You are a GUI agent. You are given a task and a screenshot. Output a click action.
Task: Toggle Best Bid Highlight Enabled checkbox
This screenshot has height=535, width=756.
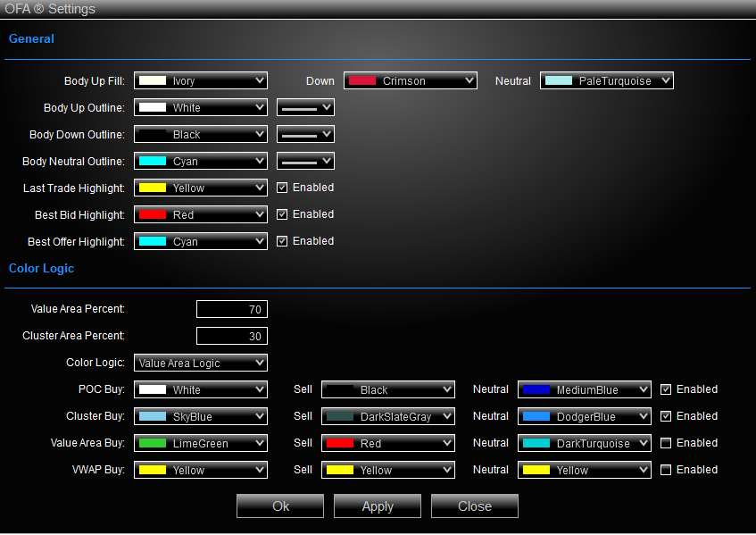(x=282, y=214)
